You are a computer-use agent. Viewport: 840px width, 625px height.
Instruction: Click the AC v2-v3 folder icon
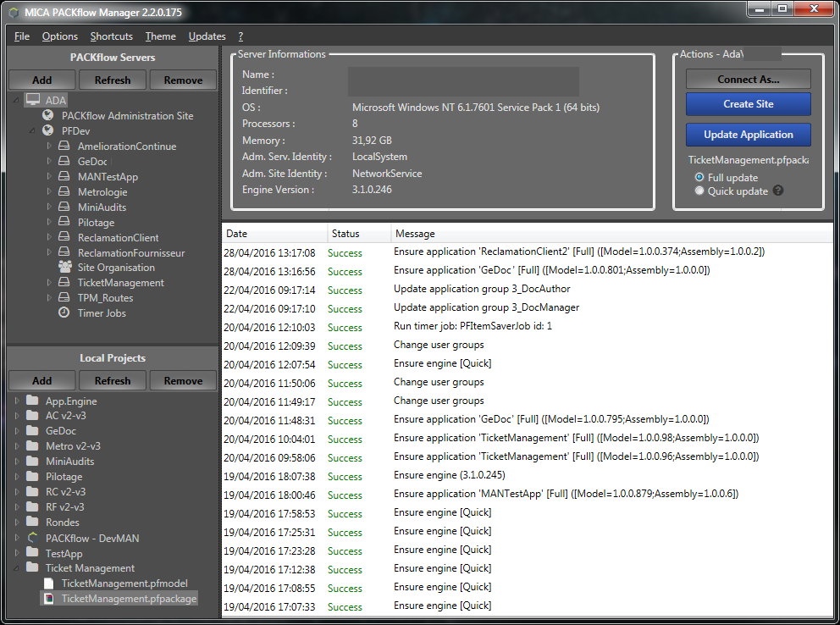click(x=32, y=415)
